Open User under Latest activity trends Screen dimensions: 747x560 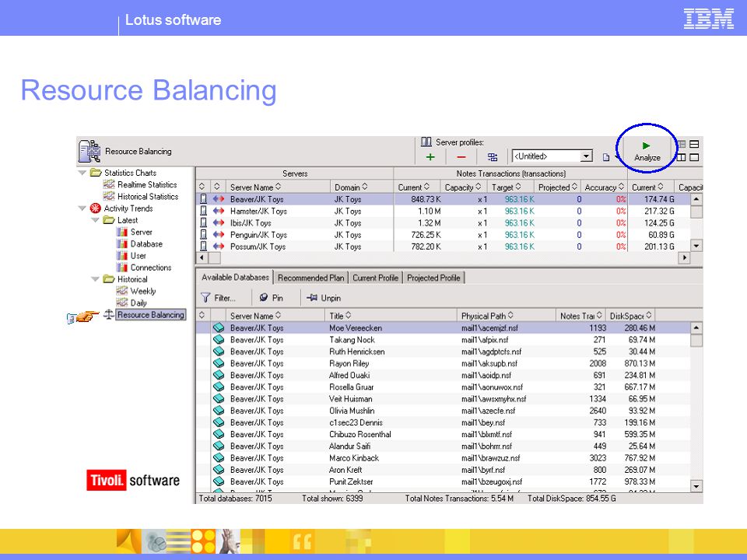[x=139, y=256]
